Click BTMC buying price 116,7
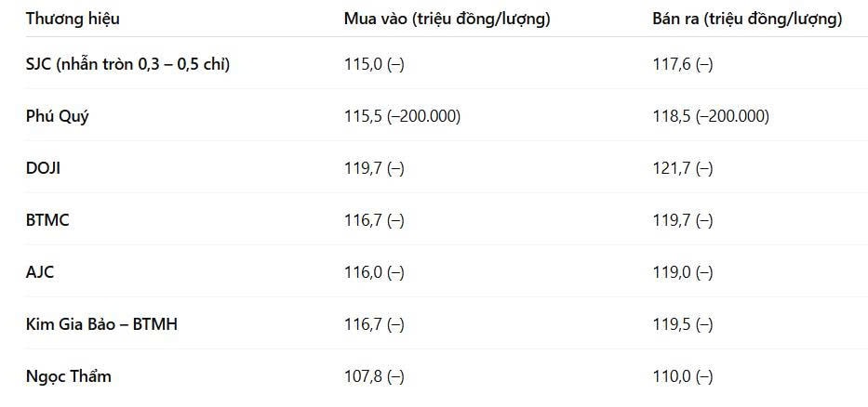The height and width of the screenshot is (407, 868). pos(374,220)
